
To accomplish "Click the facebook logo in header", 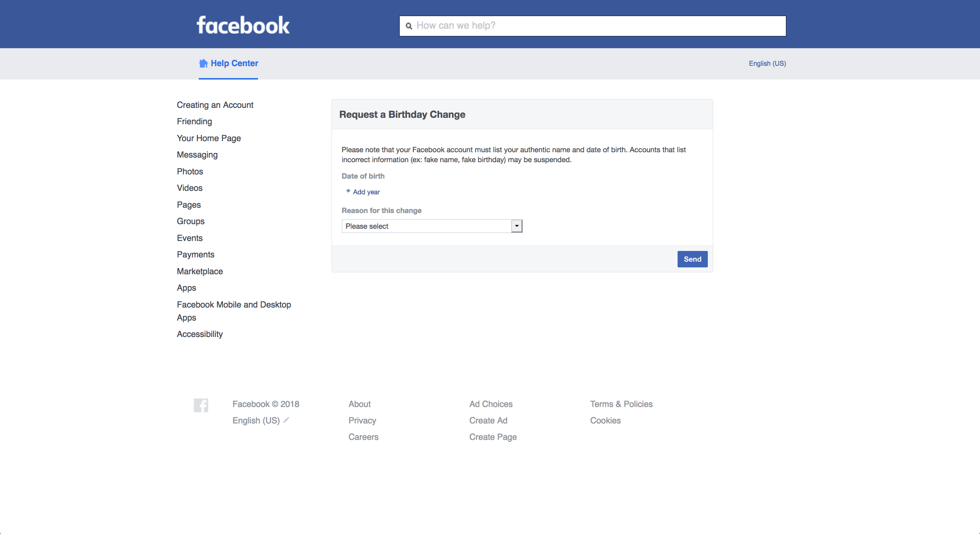I will point(243,25).
